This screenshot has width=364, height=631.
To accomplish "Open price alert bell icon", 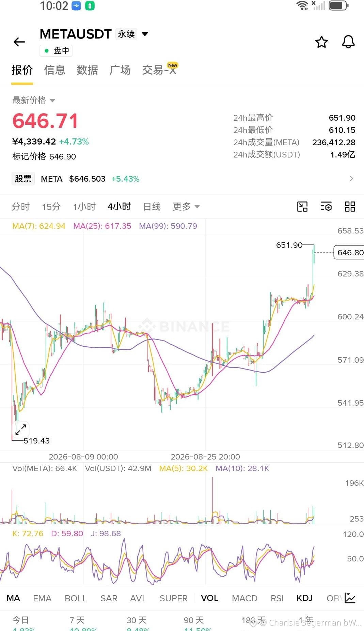I will click(348, 42).
